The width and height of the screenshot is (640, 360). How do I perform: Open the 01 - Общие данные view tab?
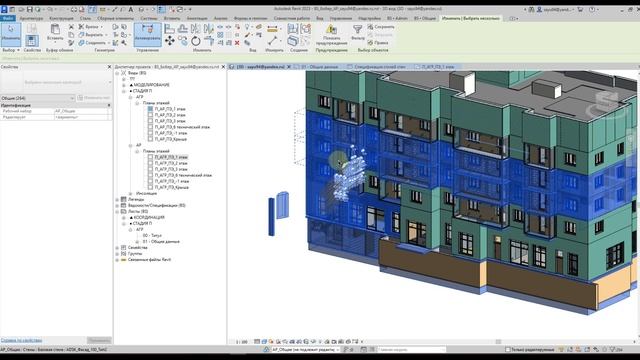pyautogui.click(x=320, y=67)
